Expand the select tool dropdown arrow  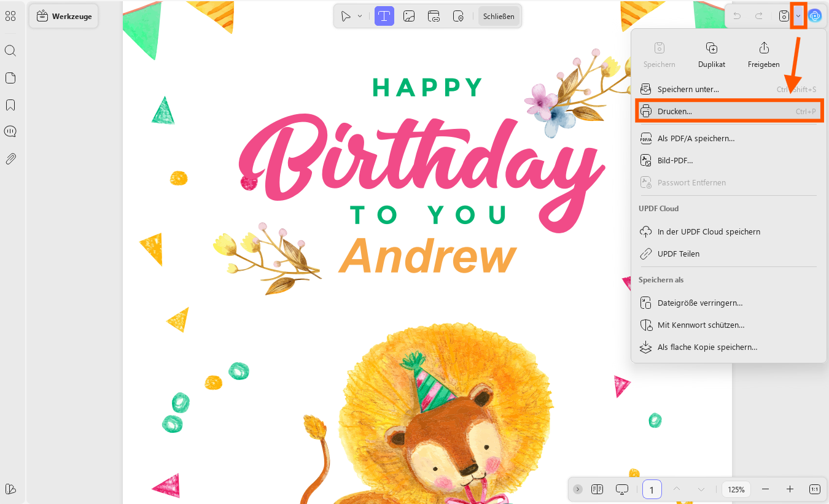point(360,17)
